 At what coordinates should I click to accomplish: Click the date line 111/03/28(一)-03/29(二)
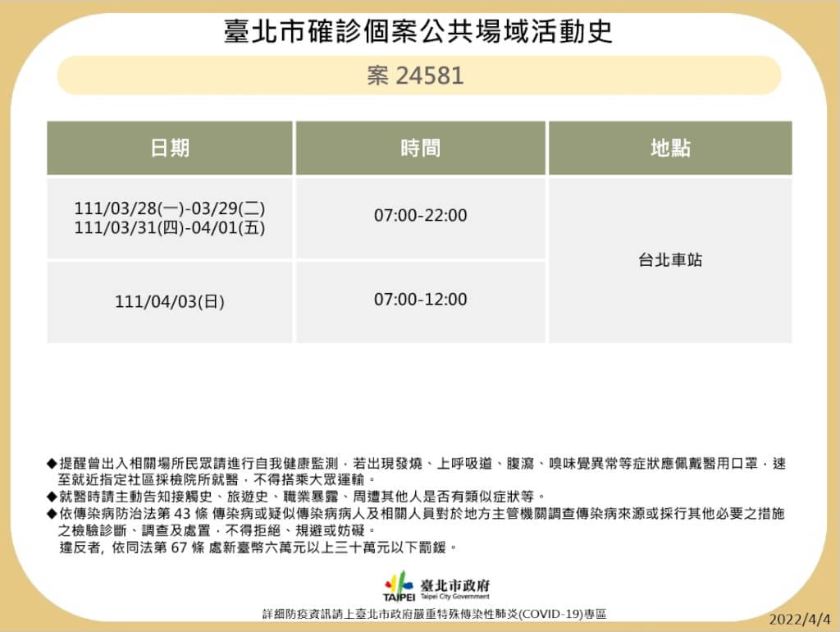pos(170,208)
